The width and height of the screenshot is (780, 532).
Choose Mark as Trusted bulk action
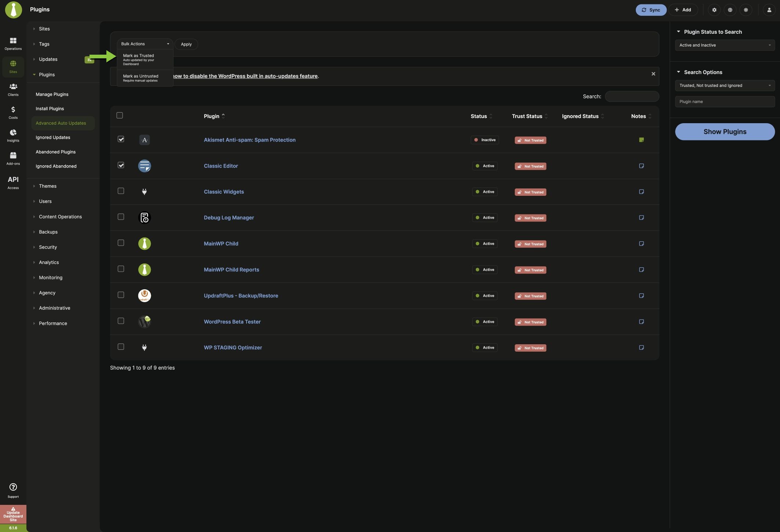(145, 59)
